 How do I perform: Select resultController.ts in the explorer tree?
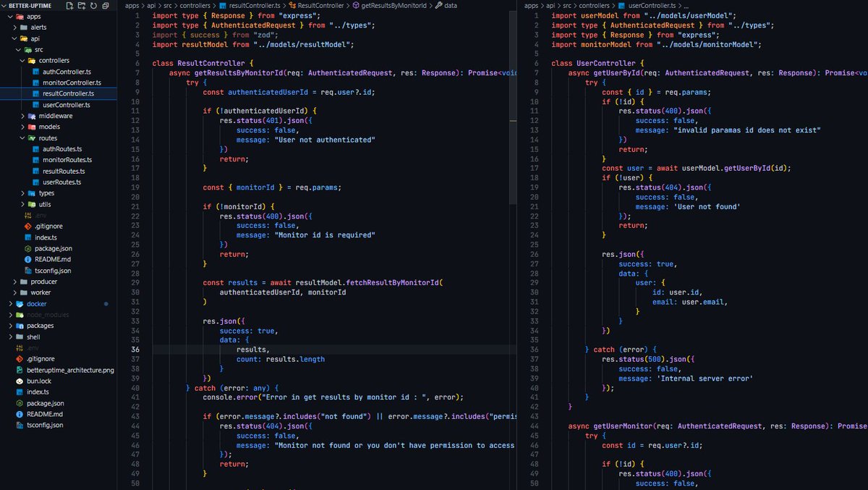[x=68, y=94]
